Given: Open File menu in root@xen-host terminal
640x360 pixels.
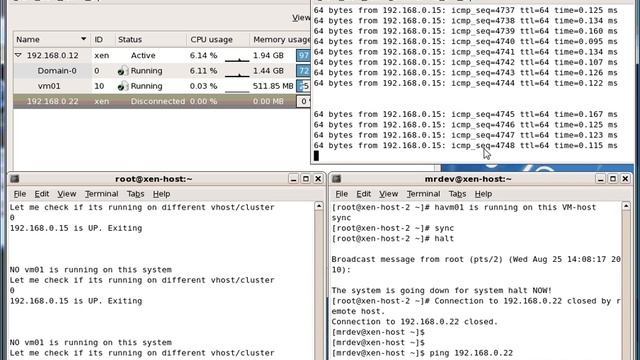Looking at the screenshot, I should 20,194.
